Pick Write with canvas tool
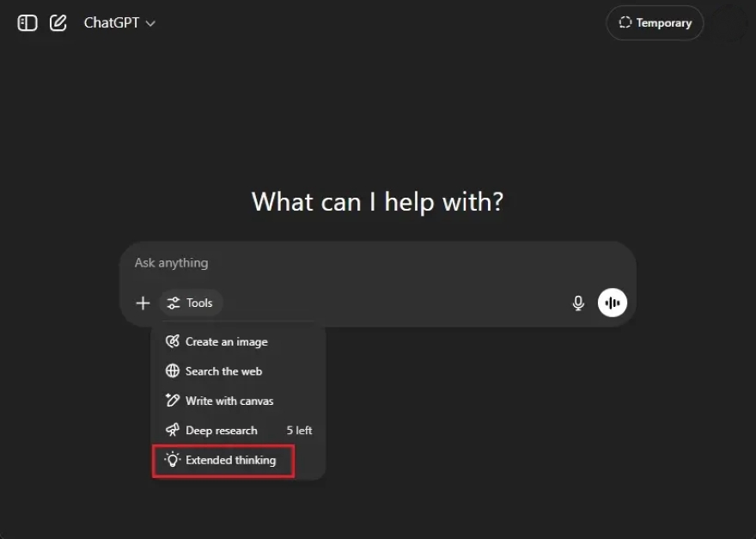This screenshot has width=756, height=539. [x=229, y=401]
